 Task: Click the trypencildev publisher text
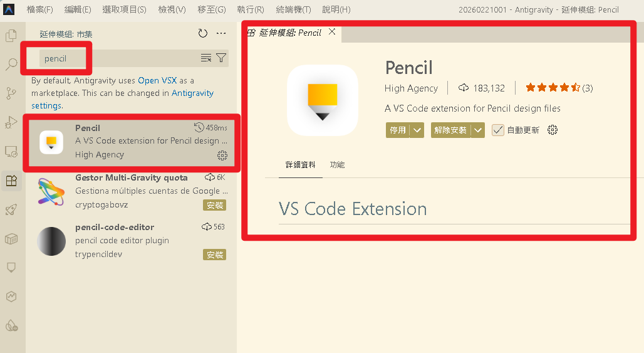point(98,255)
